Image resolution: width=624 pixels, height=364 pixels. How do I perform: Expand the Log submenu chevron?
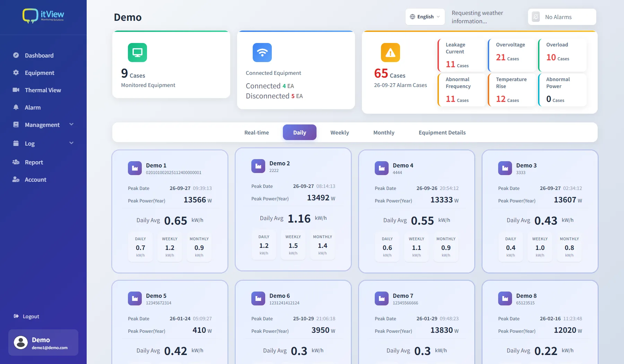[x=71, y=143]
